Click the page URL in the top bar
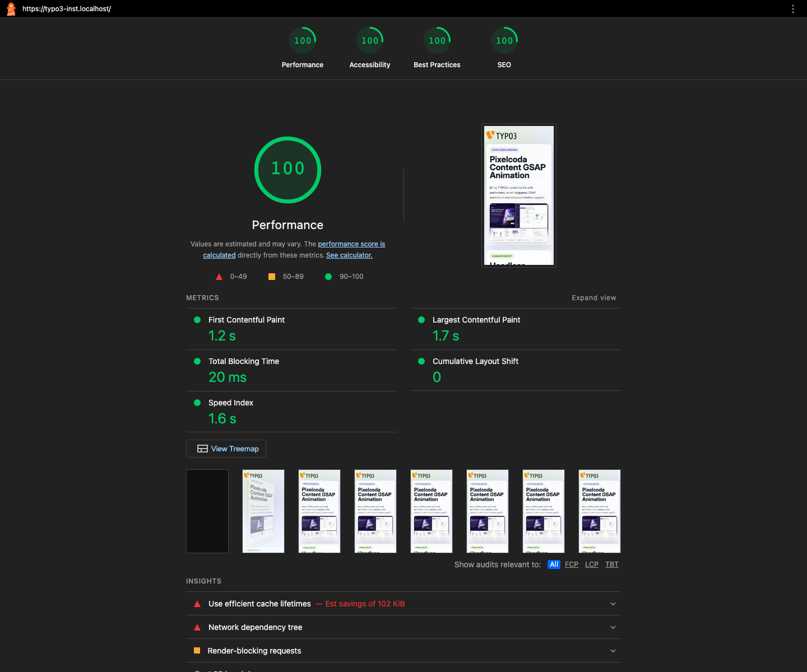The width and height of the screenshot is (807, 672). [x=67, y=9]
